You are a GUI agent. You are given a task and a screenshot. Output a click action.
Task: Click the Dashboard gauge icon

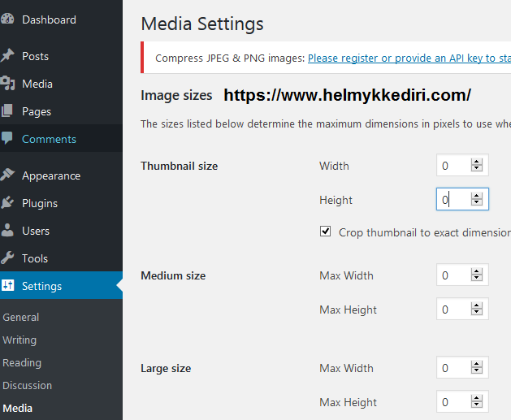point(8,19)
